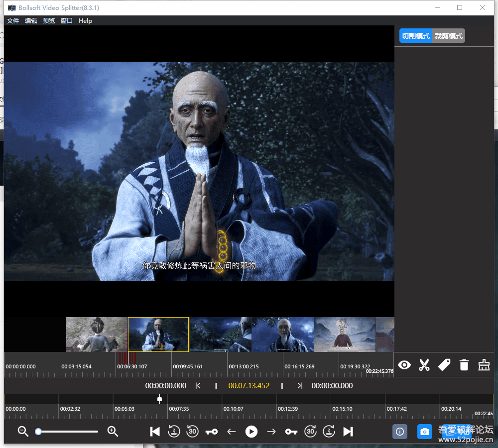Toggle the eye preview icon

(404, 365)
